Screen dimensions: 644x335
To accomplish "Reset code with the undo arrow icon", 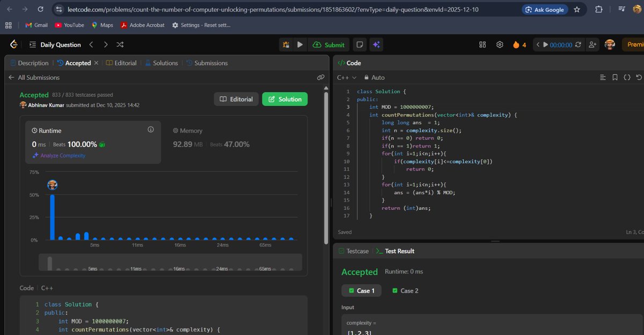I will click(x=639, y=77).
